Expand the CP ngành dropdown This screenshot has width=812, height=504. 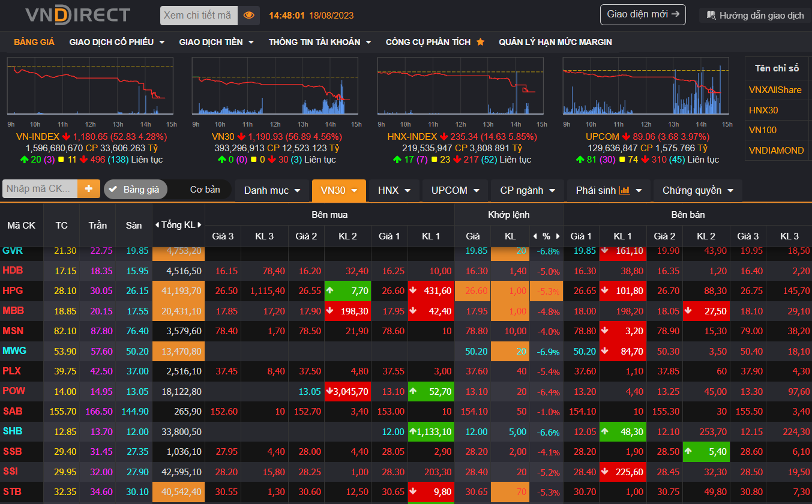tap(527, 190)
